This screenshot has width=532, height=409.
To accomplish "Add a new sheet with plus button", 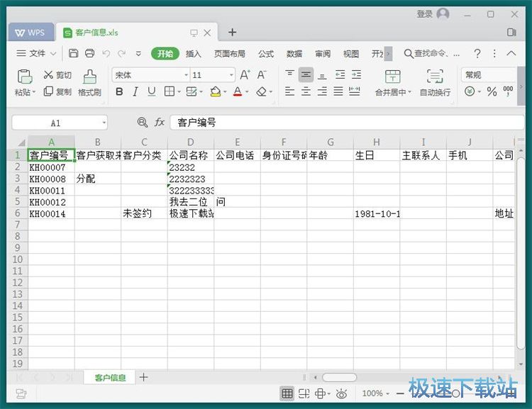I will [143, 377].
